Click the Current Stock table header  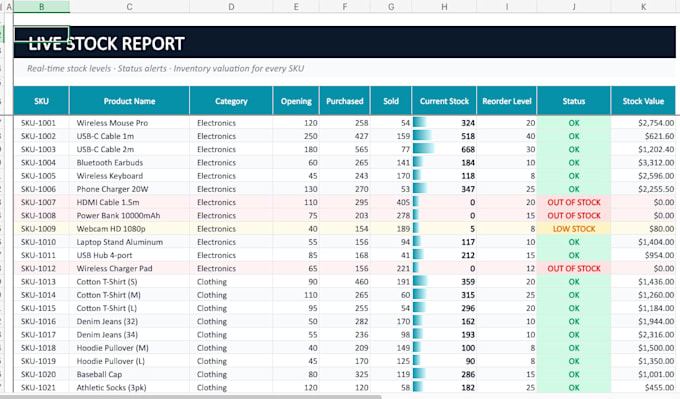point(444,101)
